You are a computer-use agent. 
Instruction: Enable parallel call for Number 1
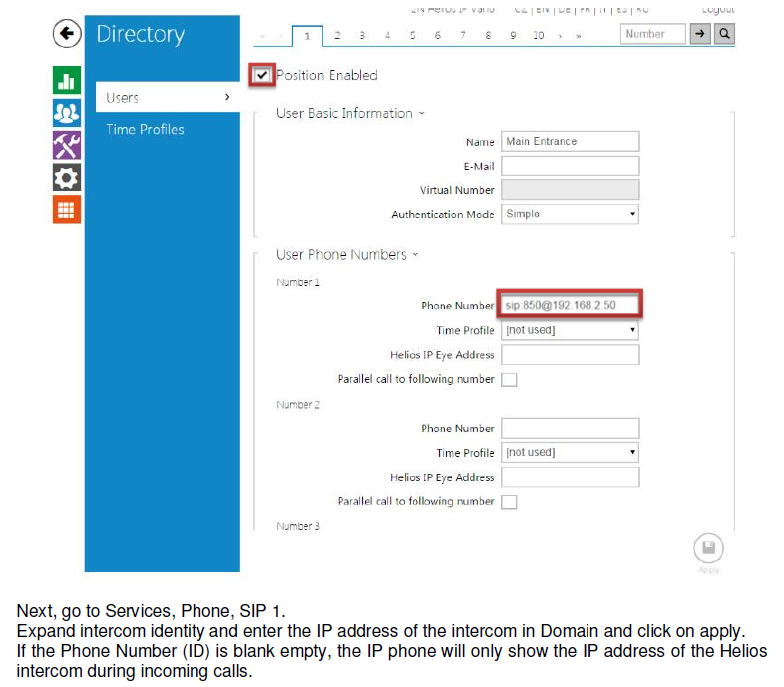[509, 380]
